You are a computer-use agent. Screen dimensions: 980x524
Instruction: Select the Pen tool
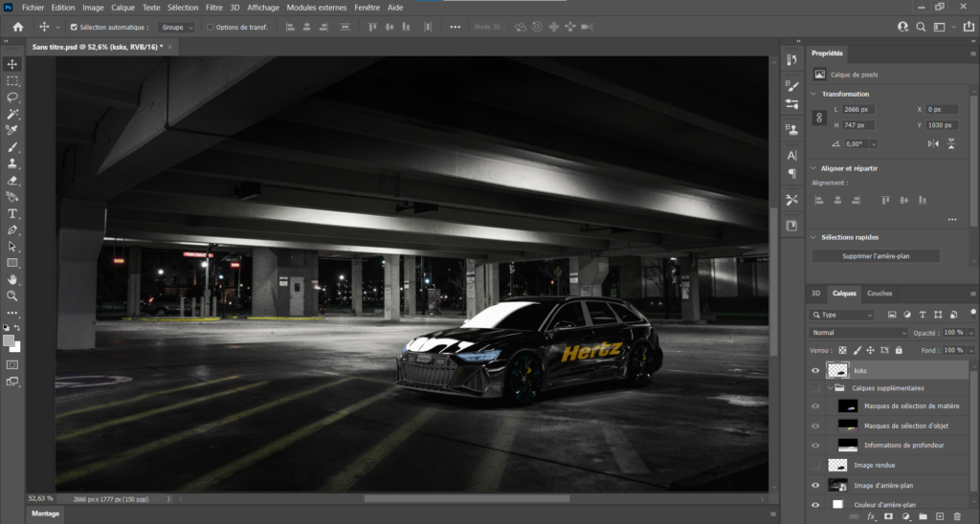click(12, 229)
